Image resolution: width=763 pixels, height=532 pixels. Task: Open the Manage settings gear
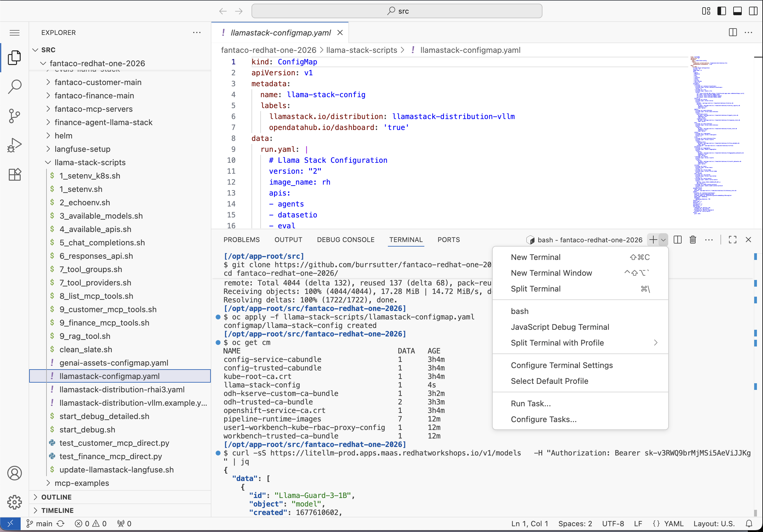point(15,503)
